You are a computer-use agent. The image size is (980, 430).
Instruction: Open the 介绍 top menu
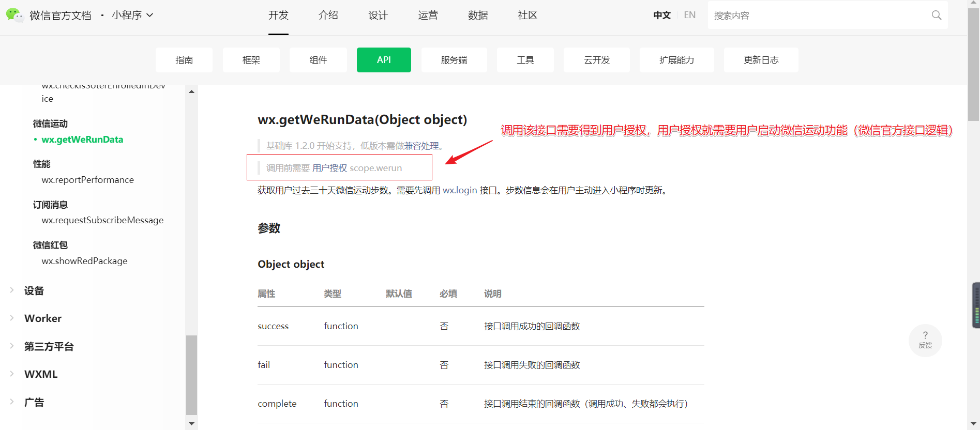[x=328, y=15]
